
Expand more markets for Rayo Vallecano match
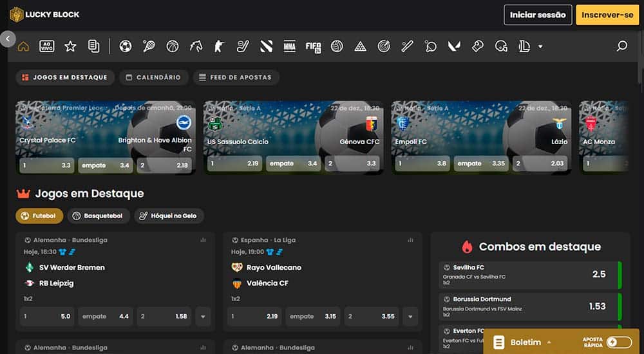pyautogui.click(x=410, y=317)
